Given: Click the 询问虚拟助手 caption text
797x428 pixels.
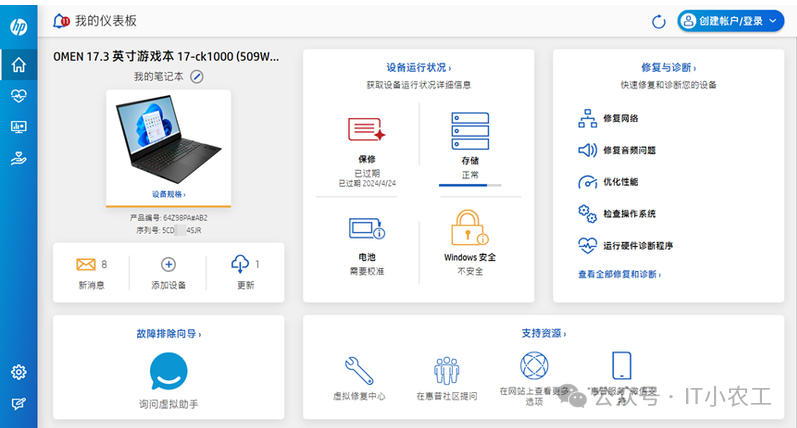Looking at the screenshot, I should click(x=168, y=404).
